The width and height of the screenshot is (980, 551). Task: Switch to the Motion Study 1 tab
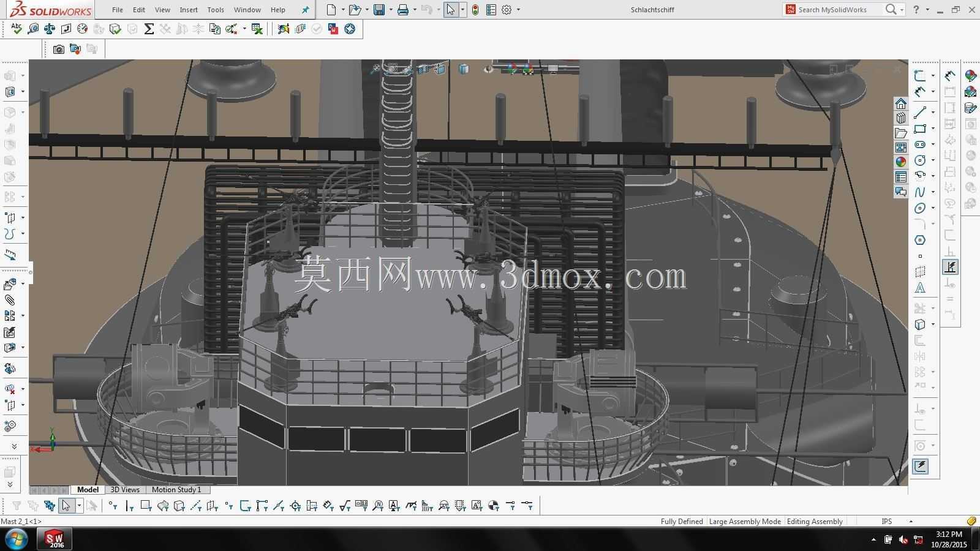click(x=176, y=490)
